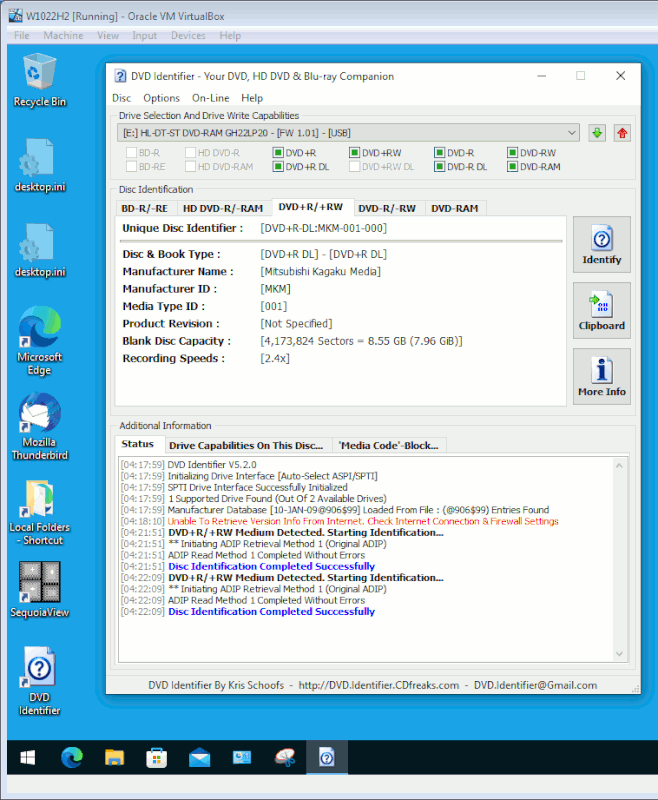658x800 pixels.
Task: Click the Identify disc button
Action: coord(602,244)
